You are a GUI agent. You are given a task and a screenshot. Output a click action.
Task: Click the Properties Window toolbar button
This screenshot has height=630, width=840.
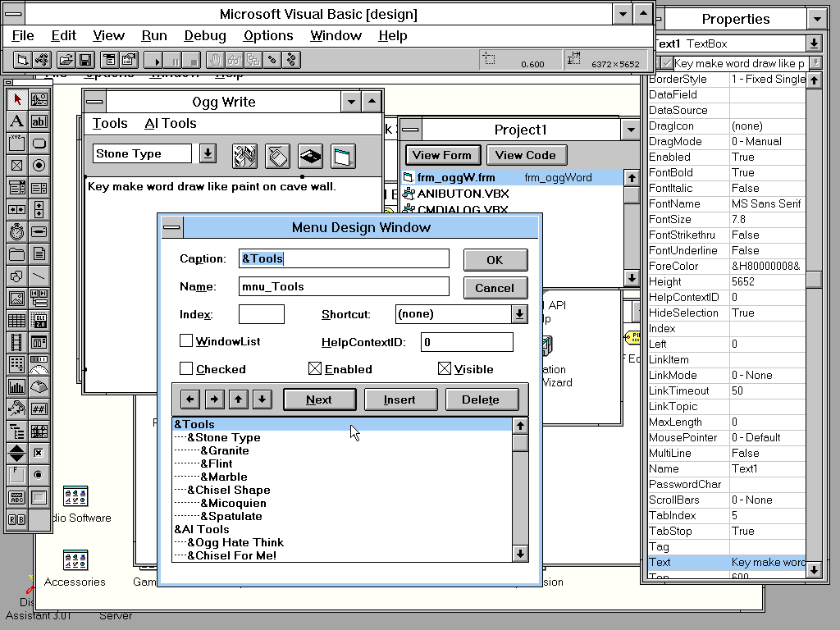(x=129, y=59)
